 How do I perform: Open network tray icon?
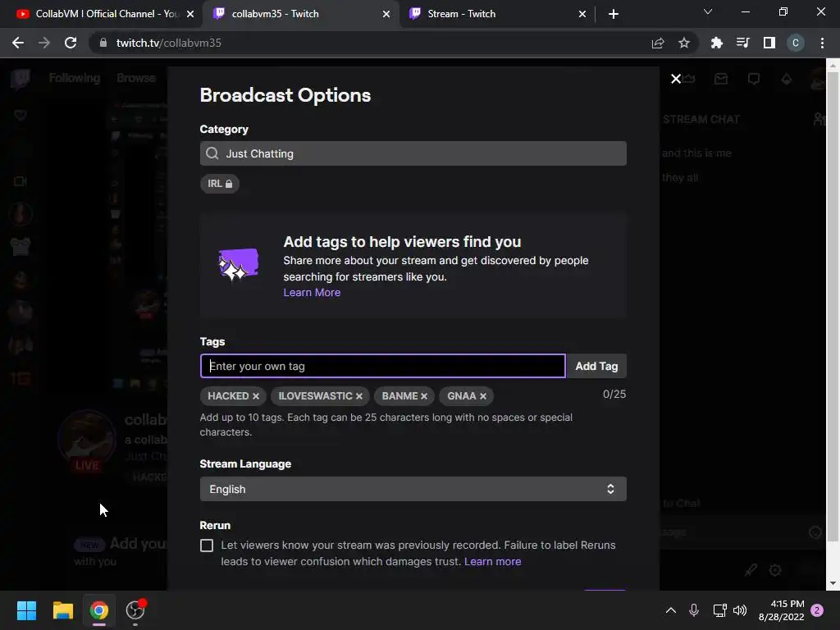(719, 610)
